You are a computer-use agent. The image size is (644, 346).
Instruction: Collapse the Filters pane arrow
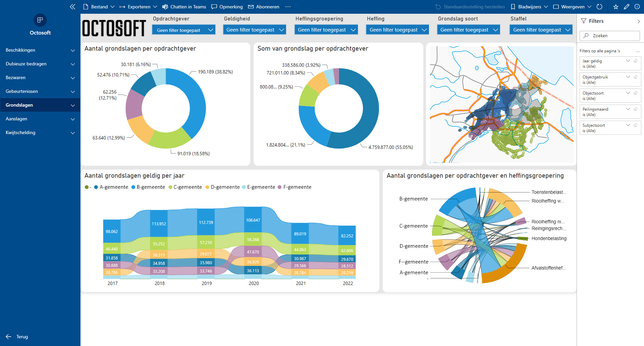(x=638, y=21)
